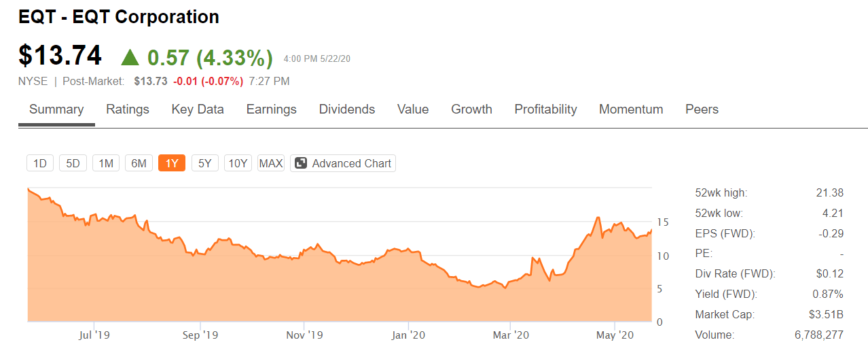
Task: Select the Earnings tab
Action: 272,109
